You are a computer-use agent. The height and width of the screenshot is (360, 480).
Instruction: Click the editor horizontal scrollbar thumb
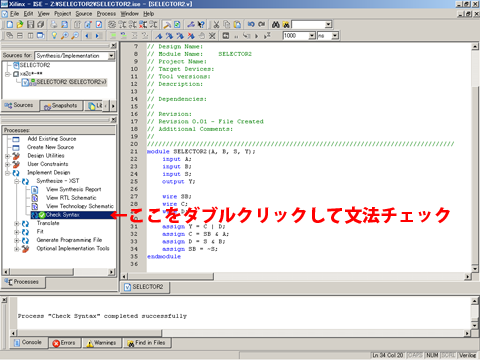click(171, 277)
